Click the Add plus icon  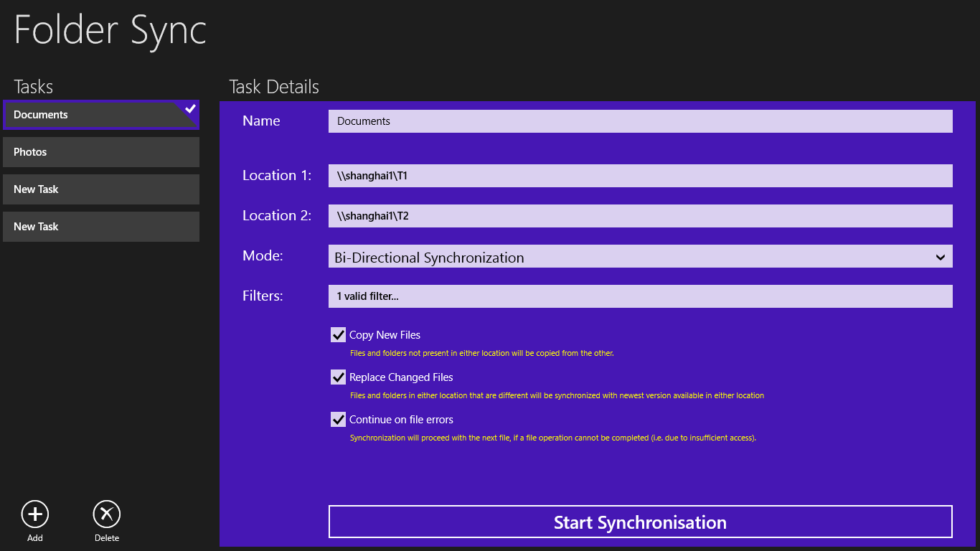pos(34,514)
